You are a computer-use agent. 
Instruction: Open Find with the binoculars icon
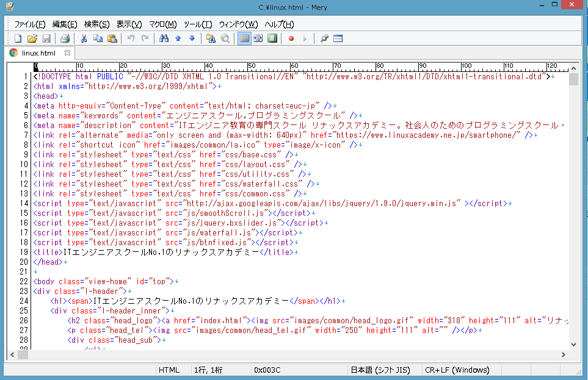(x=164, y=38)
